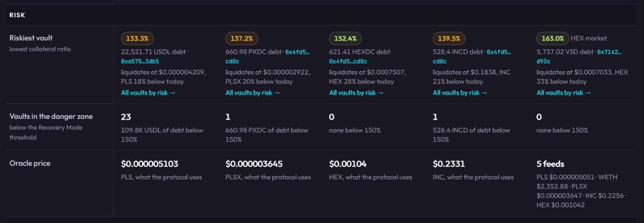The image size is (644, 223).
Task: Open All vaults by risk under USDL
Action: (x=148, y=92)
